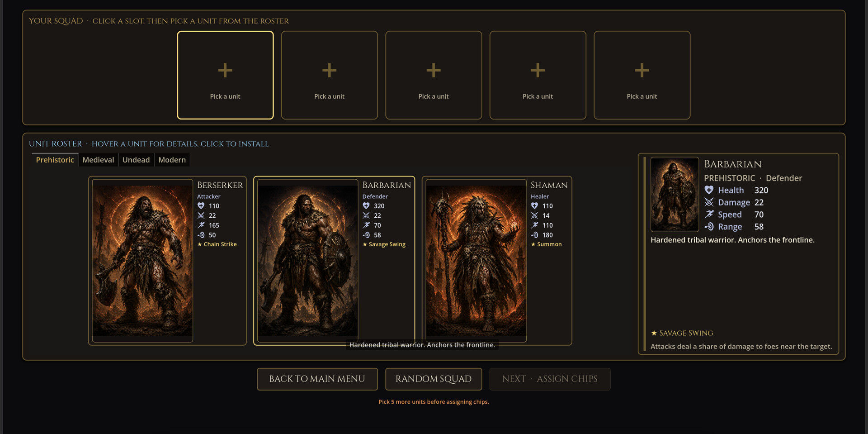Select the fourth empty squad slot
This screenshot has height=434, width=868.
point(538,75)
